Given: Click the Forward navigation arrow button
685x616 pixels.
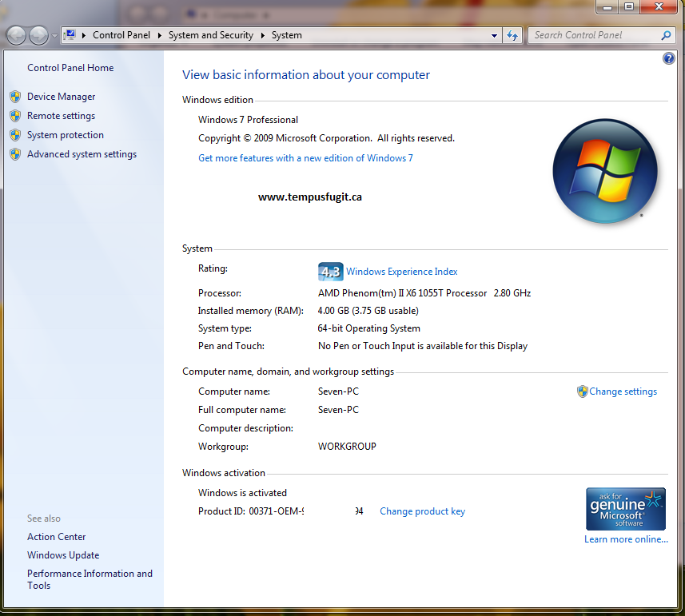Looking at the screenshot, I should pyautogui.click(x=38, y=35).
